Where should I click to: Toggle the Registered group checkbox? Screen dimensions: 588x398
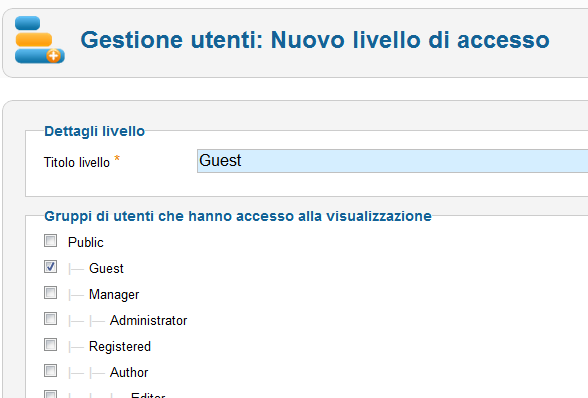coord(51,345)
